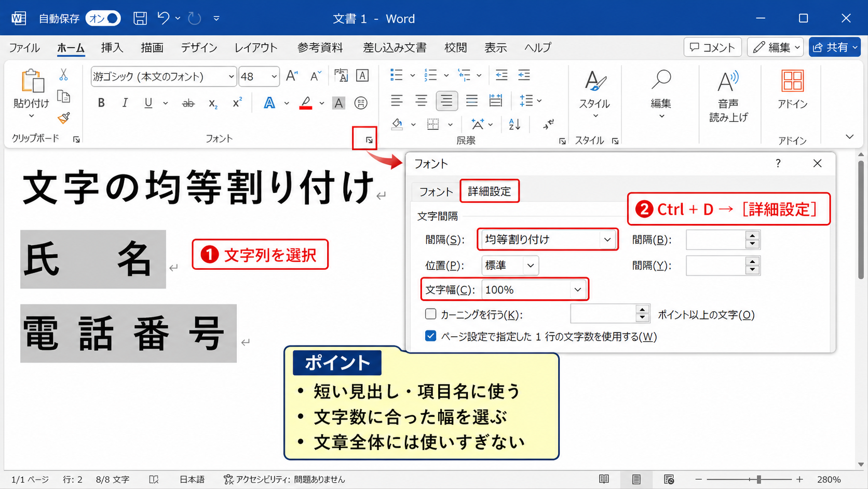Apply character shading icon

tap(338, 103)
